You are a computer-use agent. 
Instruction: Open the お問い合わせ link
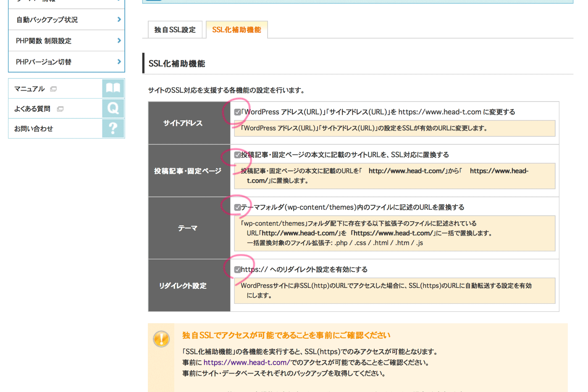pyautogui.click(x=34, y=129)
